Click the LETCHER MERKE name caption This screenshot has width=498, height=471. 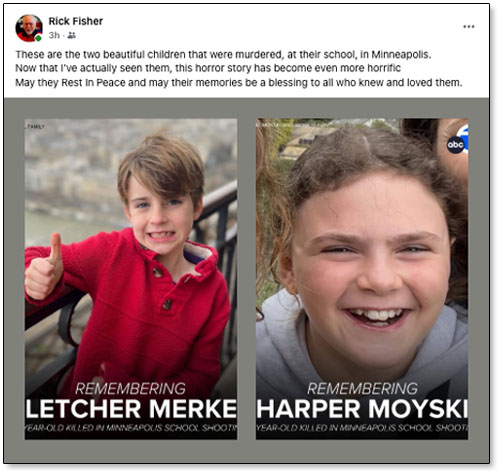[131, 409]
